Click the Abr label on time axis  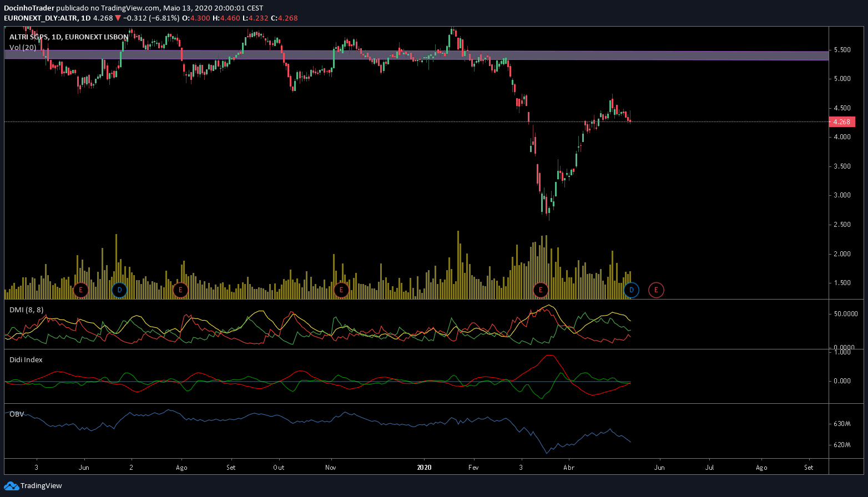[569, 468]
